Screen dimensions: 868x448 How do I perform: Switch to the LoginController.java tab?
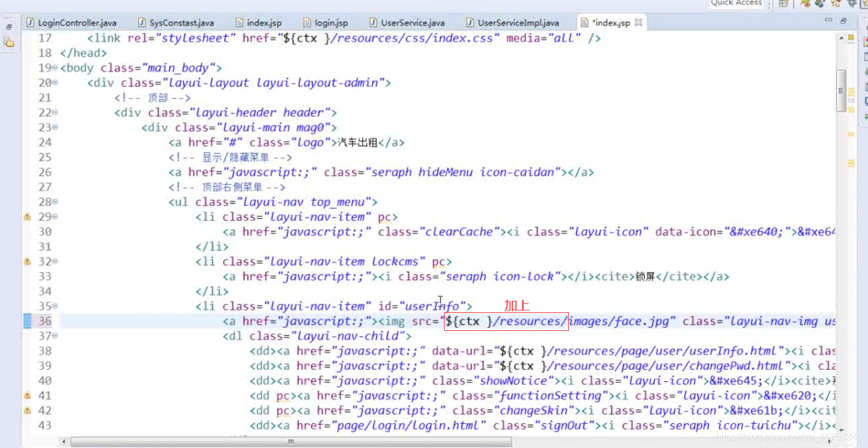(71, 23)
